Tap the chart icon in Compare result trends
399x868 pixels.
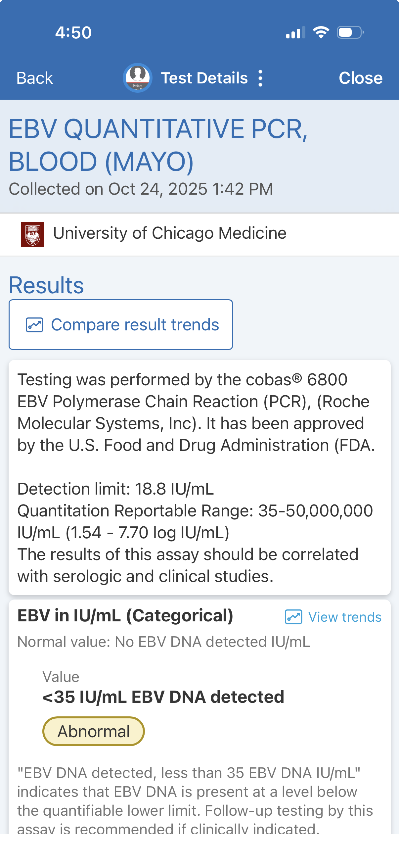[x=34, y=325]
